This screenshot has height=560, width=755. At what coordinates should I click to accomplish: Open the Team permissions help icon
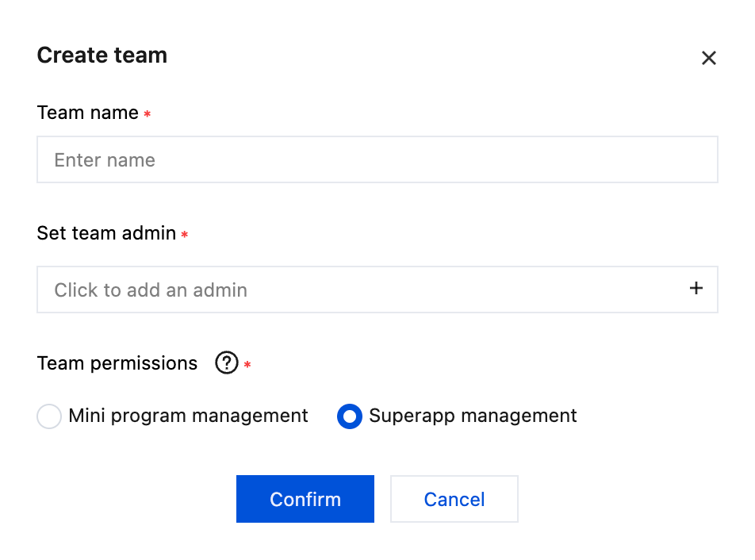coord(227,363)
